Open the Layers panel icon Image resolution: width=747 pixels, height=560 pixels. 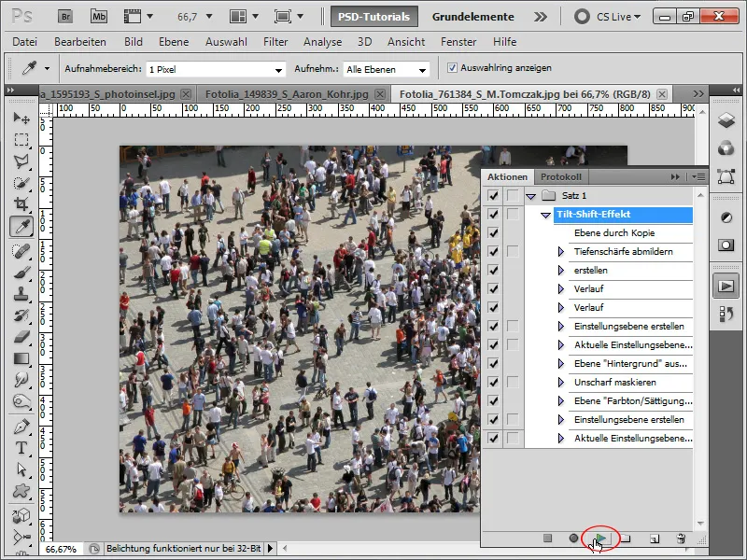click(726, 120)
